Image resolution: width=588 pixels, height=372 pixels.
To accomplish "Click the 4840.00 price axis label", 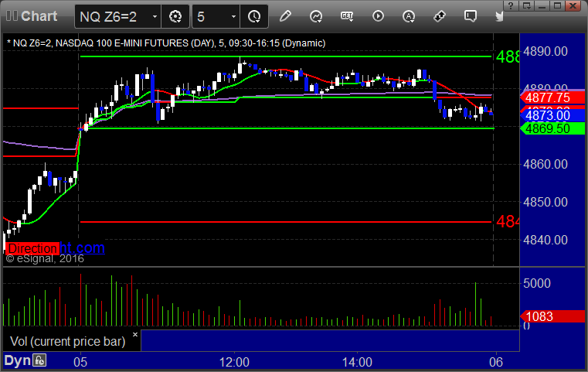I will (x=546, y=240).
